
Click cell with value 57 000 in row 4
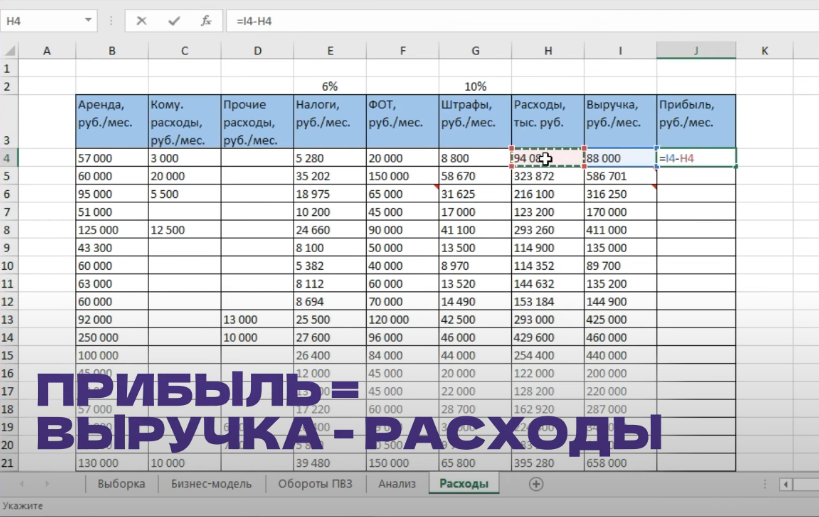(112, 158)
